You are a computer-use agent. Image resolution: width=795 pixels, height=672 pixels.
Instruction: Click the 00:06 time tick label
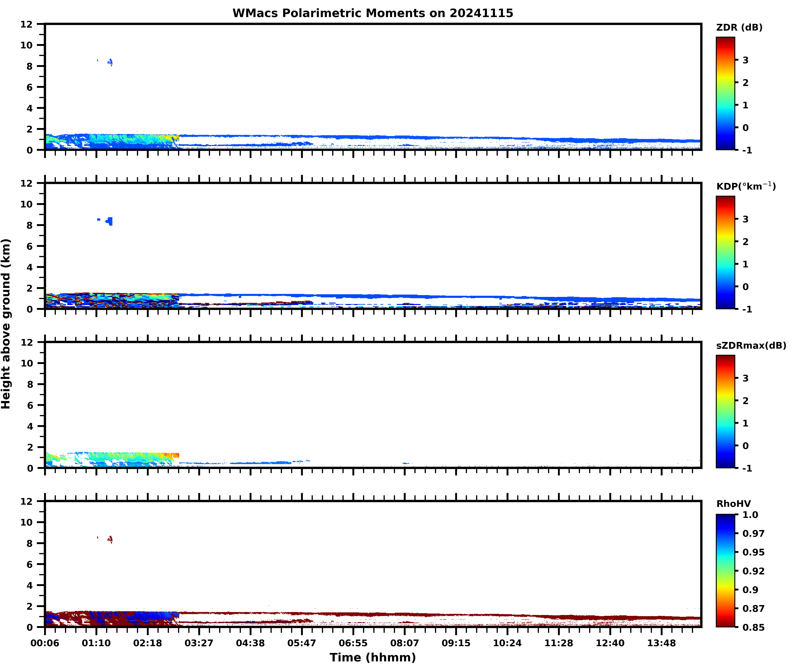[x=45, y=643]
